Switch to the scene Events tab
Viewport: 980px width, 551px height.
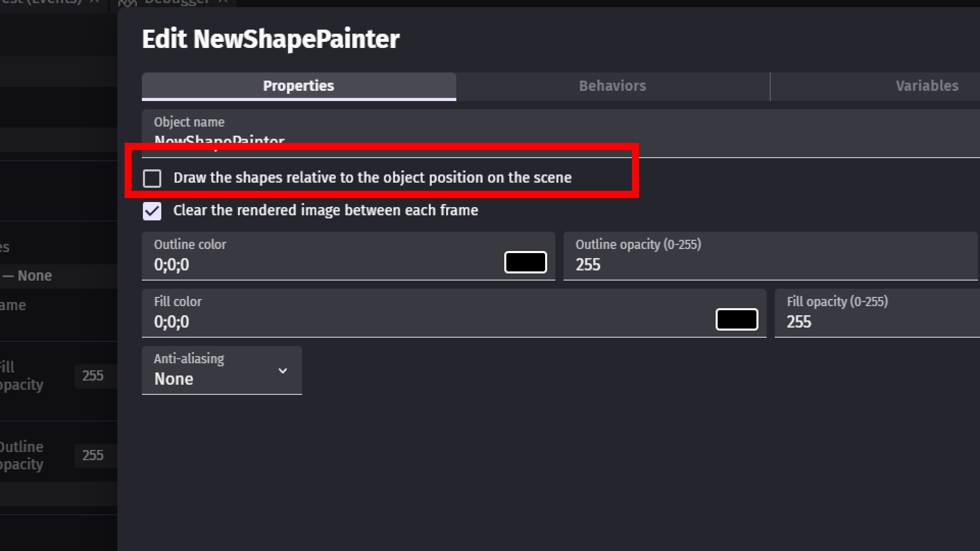point(41,2)
